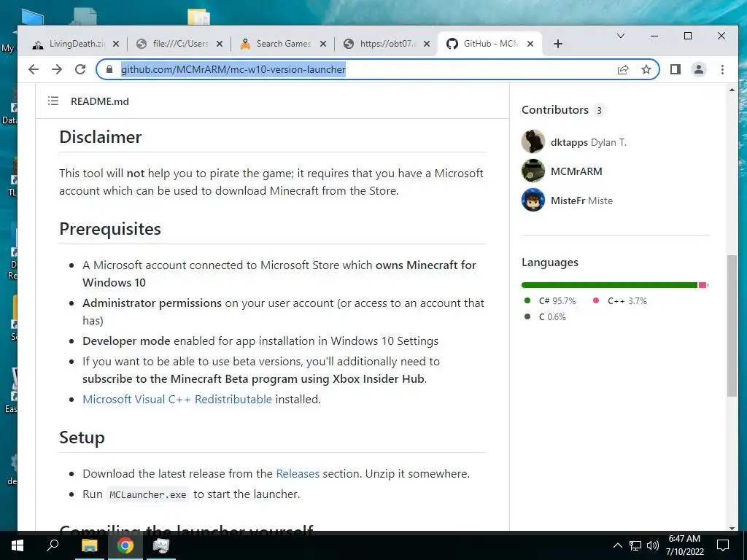Bookmark this tab with the star icon
Viewport: 747px width, 560px height.
click(x=646, y=69)
